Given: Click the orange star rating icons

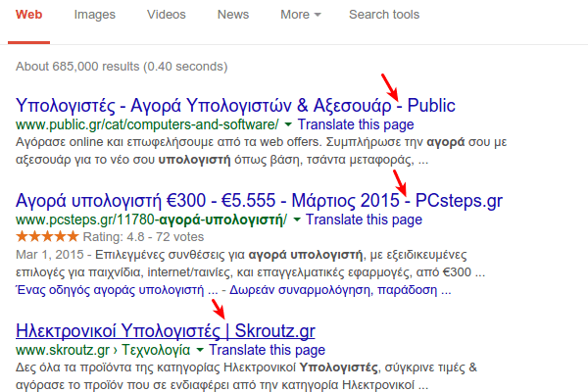Looking at the screenshot, I should point(47,237).
